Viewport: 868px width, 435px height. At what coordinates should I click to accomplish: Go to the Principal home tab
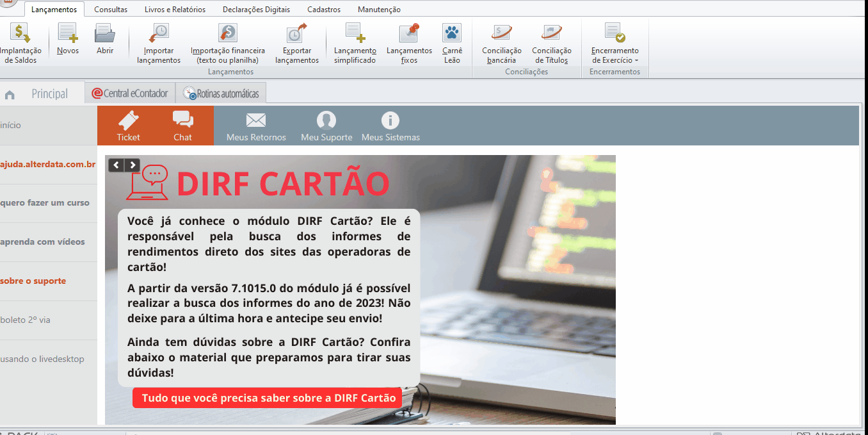[x=42, y=94]
